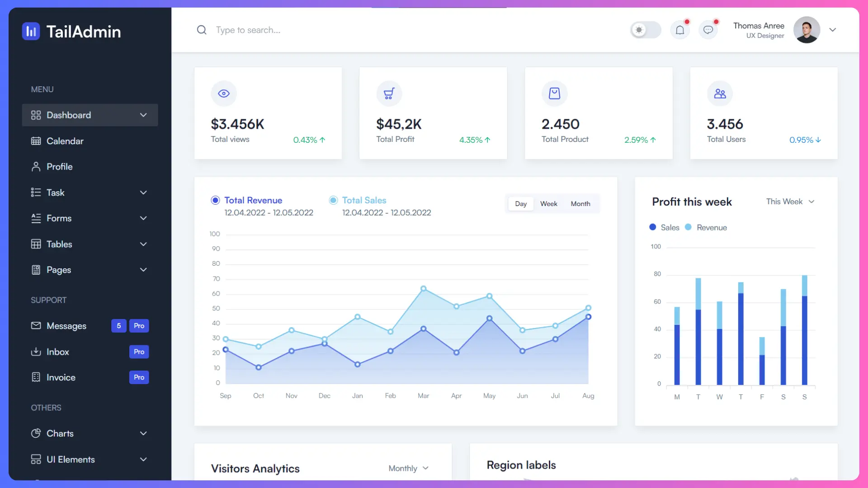Screen dimensions: 868x488
Task: Click the notification bell icon
Action: click(679, 30)
